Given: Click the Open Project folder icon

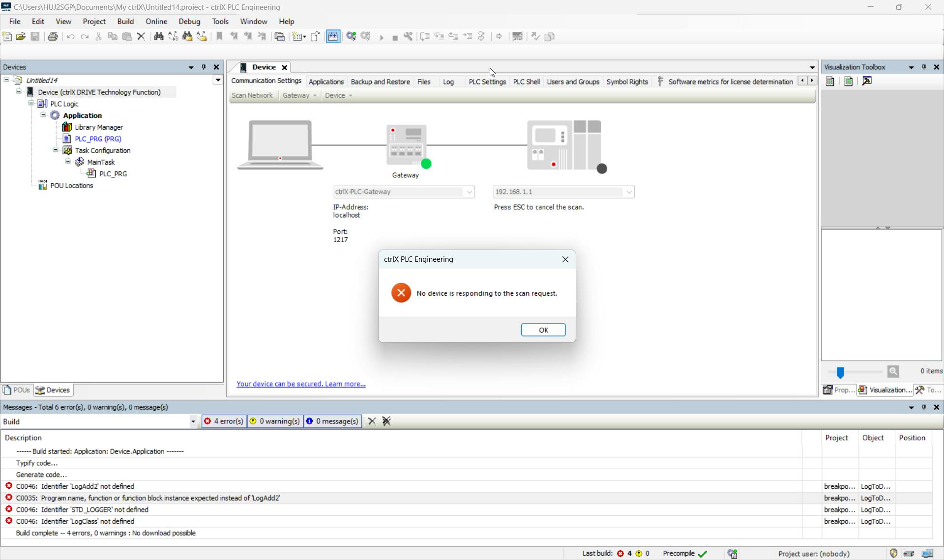Looking at the screenshot, I should tap(21, 36).
